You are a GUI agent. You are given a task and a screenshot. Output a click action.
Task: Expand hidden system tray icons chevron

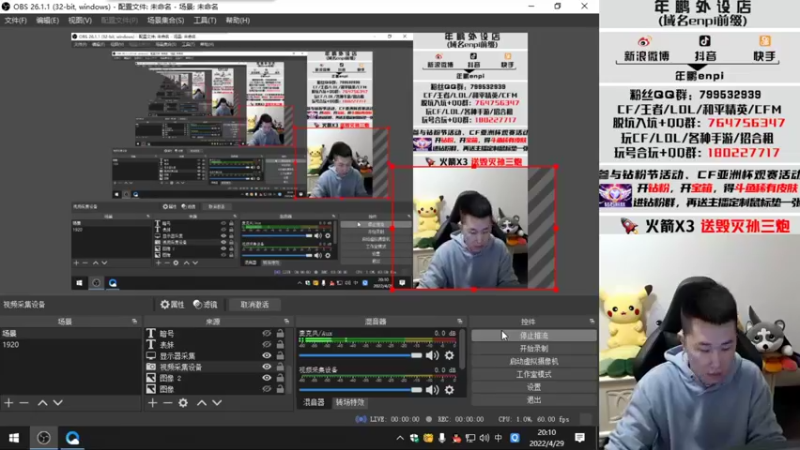coord(400,438)
